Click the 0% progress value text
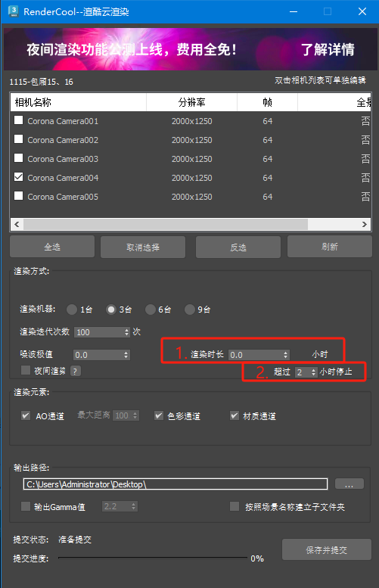379x588 pixels. pyautogui.click(x=257, y=558)
